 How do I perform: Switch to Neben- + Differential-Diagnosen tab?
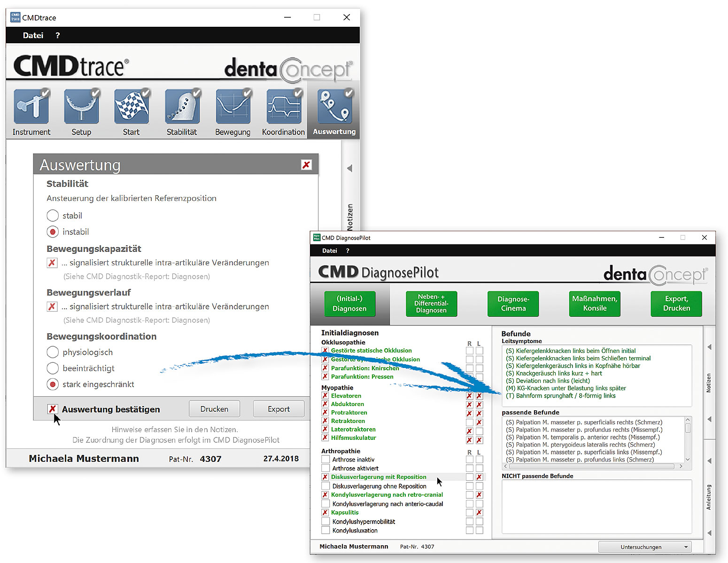431,304
